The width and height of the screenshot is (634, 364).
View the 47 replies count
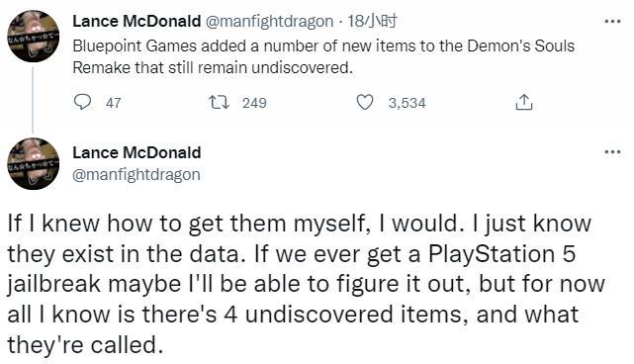113,103
